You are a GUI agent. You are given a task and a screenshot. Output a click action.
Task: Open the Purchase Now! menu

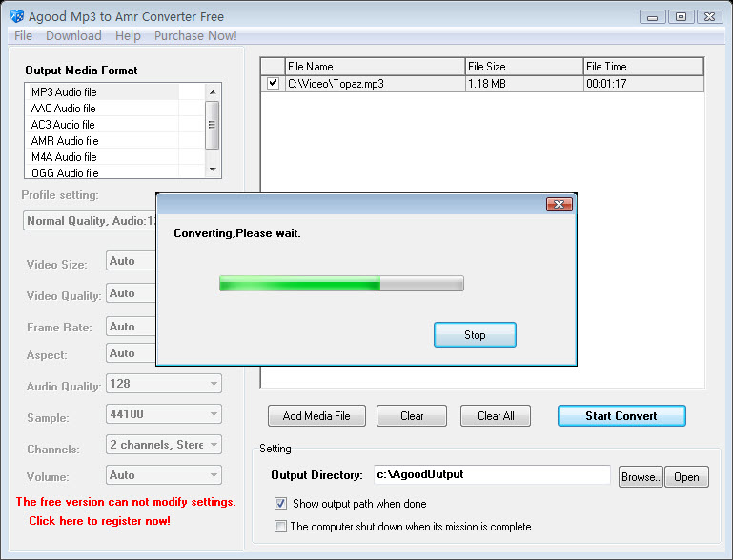coord(195,36)
